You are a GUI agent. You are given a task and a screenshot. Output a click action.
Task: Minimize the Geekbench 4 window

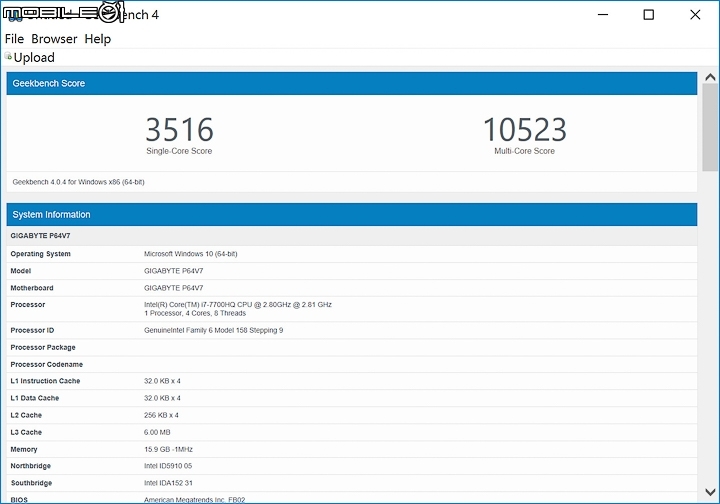click(603, 15)
